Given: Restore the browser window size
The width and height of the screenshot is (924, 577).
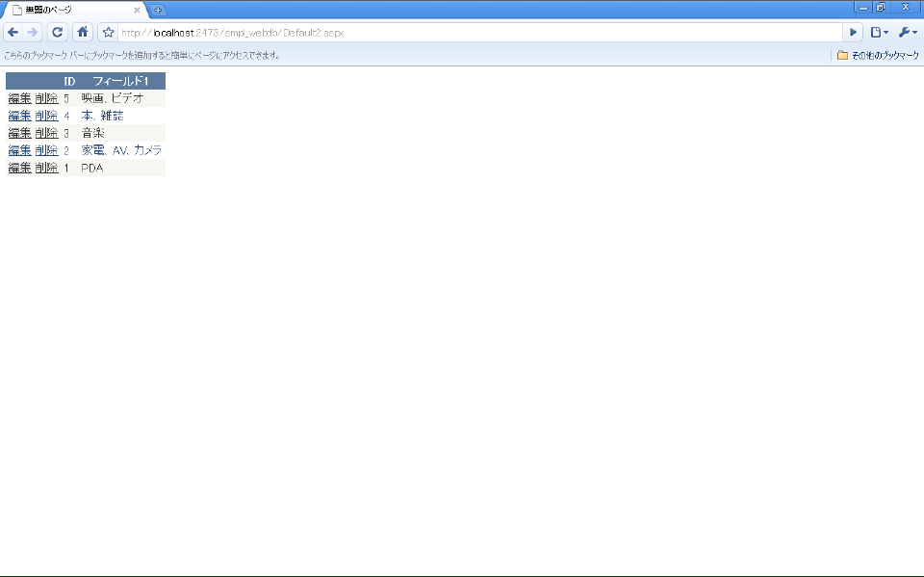Looking at the screenshot, I should pyautogui.click(x=881, y=7).
